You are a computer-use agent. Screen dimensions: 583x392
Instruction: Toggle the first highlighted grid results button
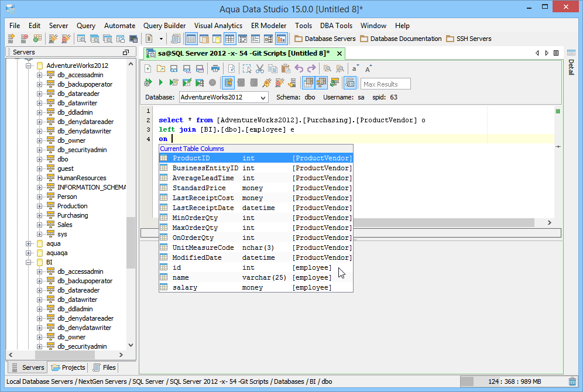308,82
